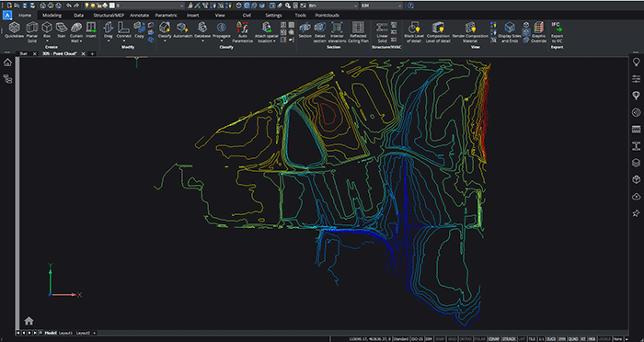Screen dimensions: 644x342
Task: Create a Reflected Ceiling Plan
Action: tap(358, 32)
